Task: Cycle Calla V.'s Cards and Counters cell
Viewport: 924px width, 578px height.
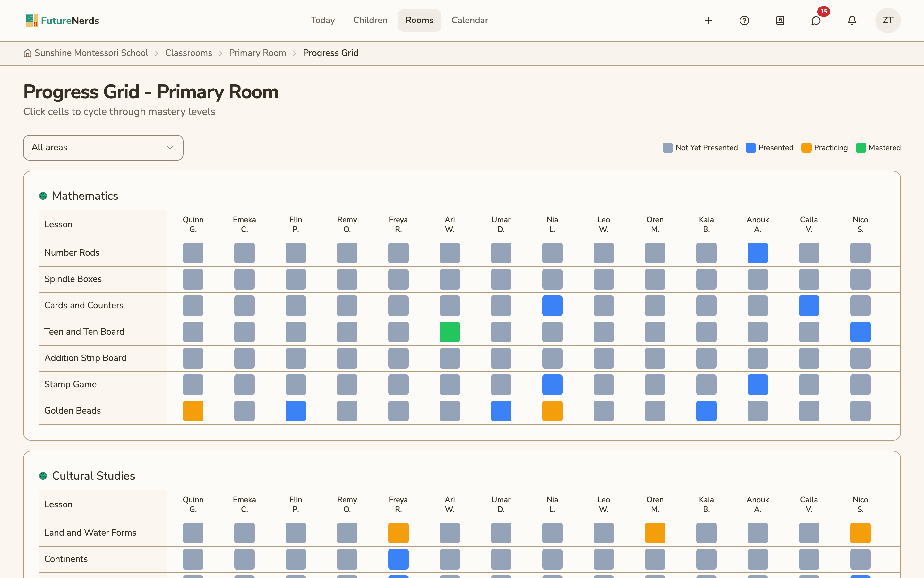Action: [x=809, y=305]
